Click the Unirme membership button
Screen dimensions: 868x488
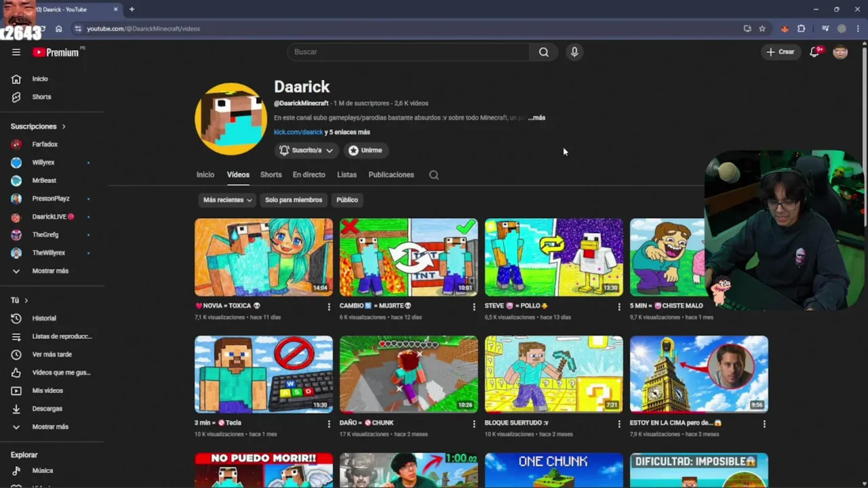(x=366, y=150)
